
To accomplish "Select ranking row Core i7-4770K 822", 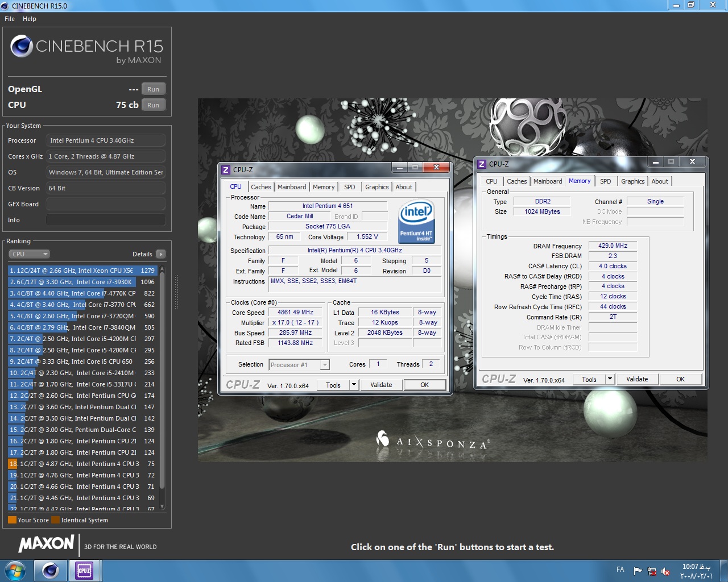I will tap(82, 293).
